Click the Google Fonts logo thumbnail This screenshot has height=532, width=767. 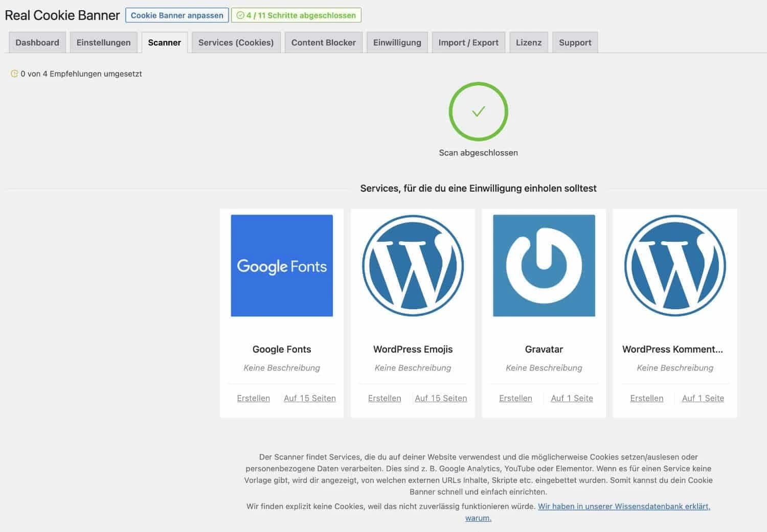281,265
